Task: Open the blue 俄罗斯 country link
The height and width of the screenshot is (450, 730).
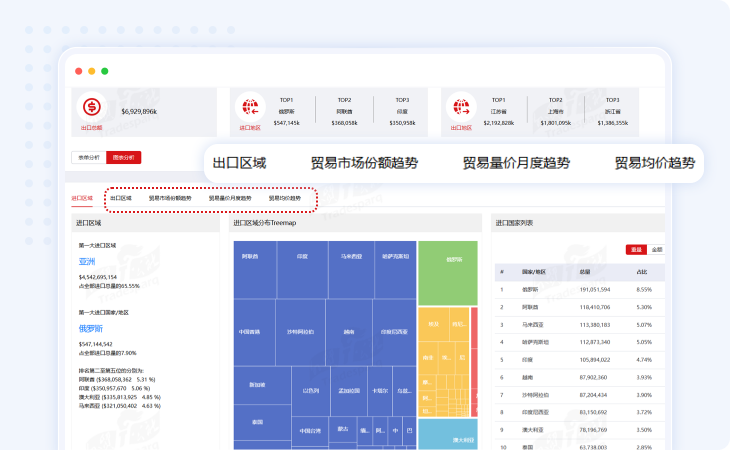Action: [x=91, y=327]
